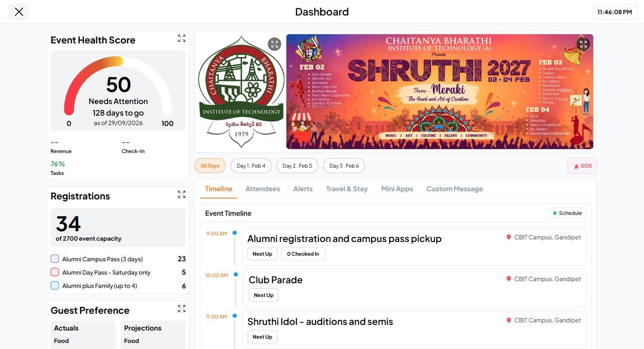Switch to the Timeline tab
644x349 pixels.
pos(219,189)
